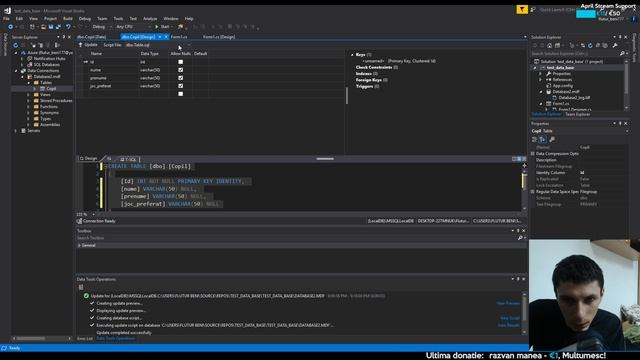640x360 pixels.
Task: Switch to the Form1.cs [Design] tab
Action: point(219,37)
